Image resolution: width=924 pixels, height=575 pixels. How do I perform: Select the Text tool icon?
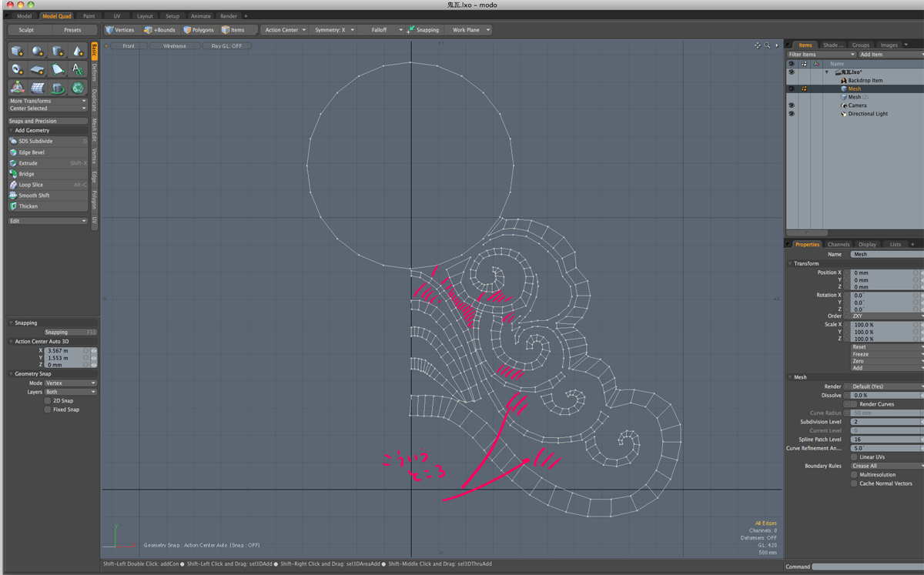(78, 69)
